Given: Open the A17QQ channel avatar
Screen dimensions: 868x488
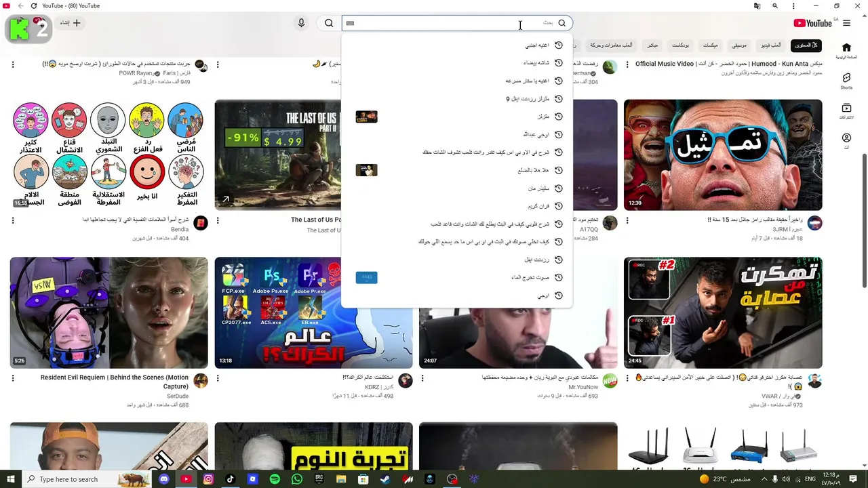Looking at the screenshot, I should tap(610, 223).
